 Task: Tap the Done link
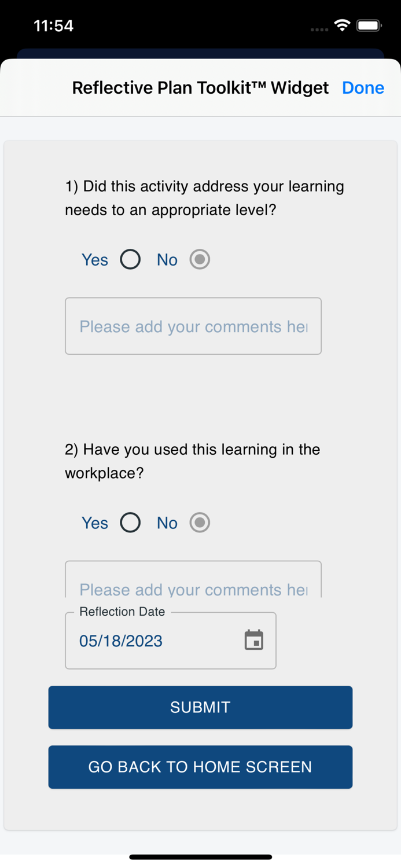point(363,88)
